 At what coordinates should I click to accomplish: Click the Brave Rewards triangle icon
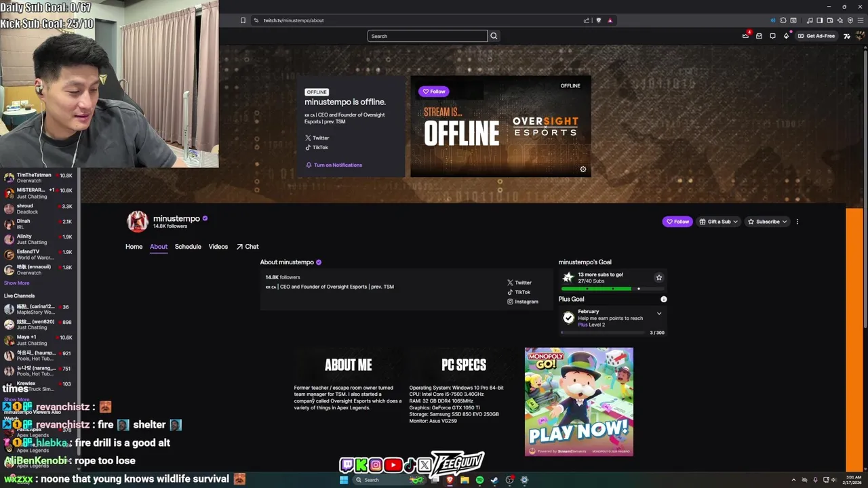(x=610, y=20)
